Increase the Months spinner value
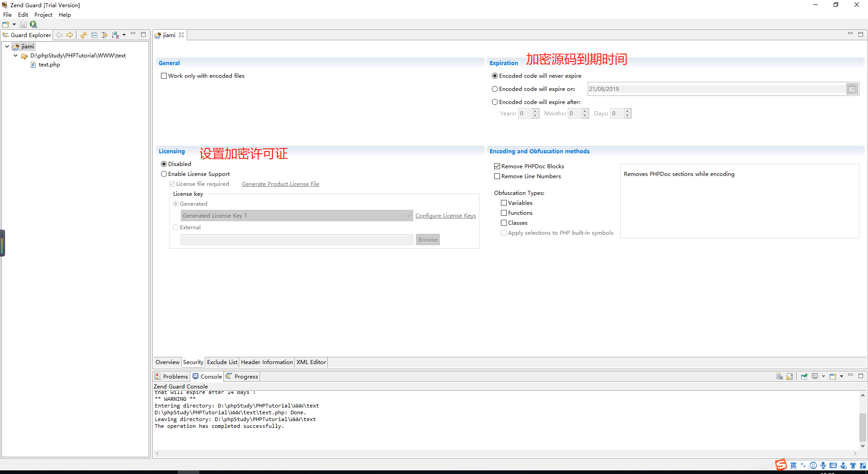Image resolution: width=868 pixels, height=474 pixels. (585, 111)
